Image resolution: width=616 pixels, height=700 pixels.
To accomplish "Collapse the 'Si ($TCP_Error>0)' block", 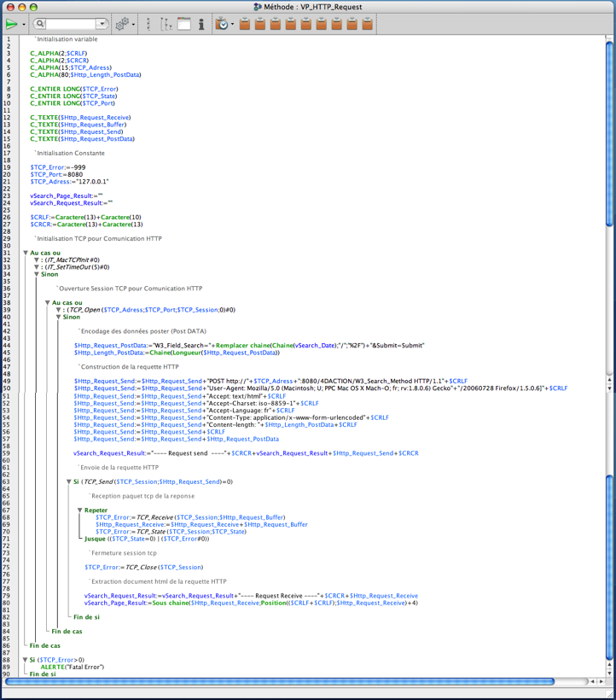I will [26, 660].
